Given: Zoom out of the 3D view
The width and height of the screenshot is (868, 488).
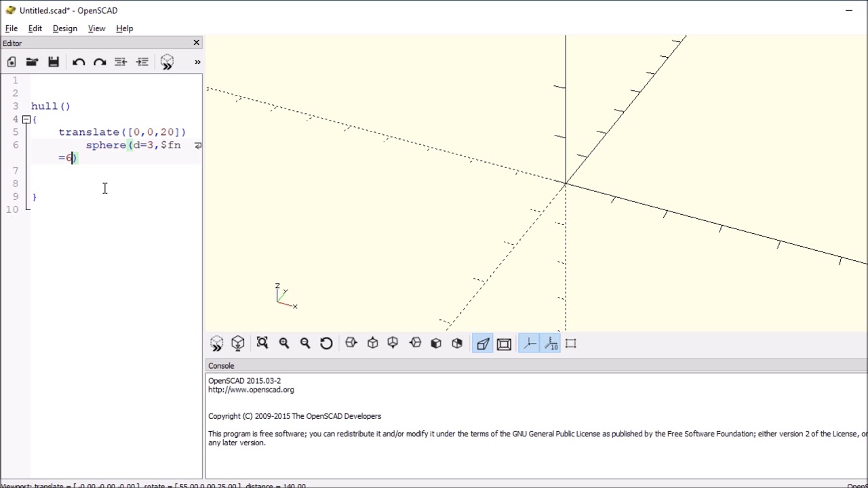Looking at the screenshot, I should (x=305, y=344).
